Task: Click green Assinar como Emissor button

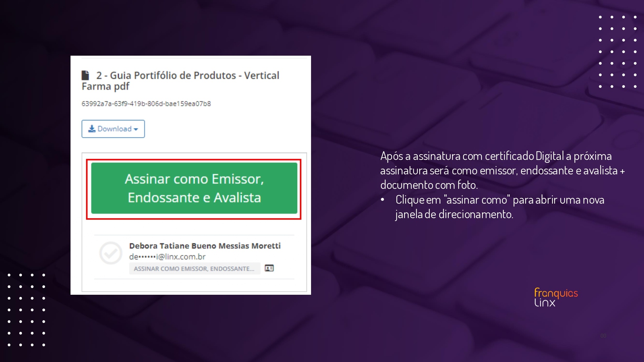Action: (194, 188)
